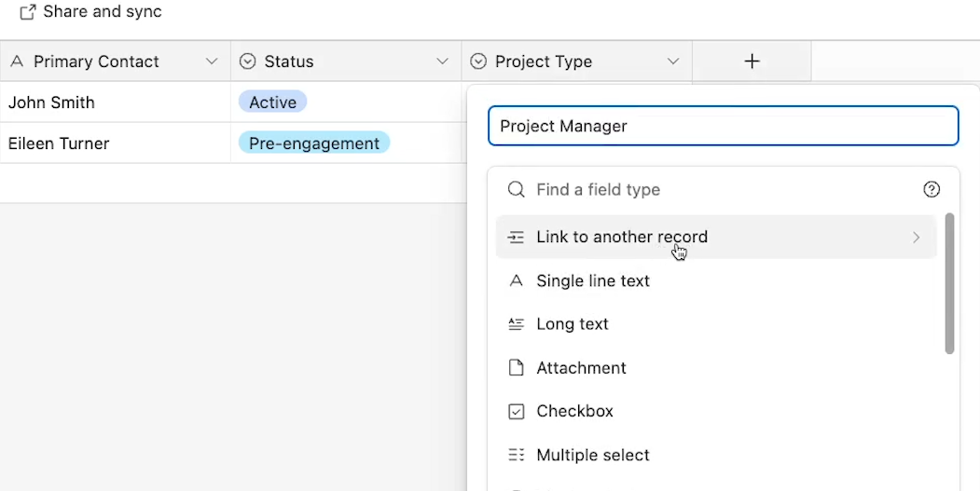The image size is (980, 491).
Task: Click the Pre-engagement status tag
Action: tap(313, 143)
